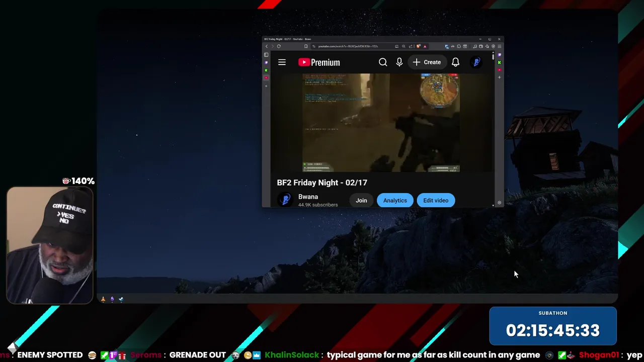Go forward in the Brave browser
644x362 pixels.
coord(273,46)
